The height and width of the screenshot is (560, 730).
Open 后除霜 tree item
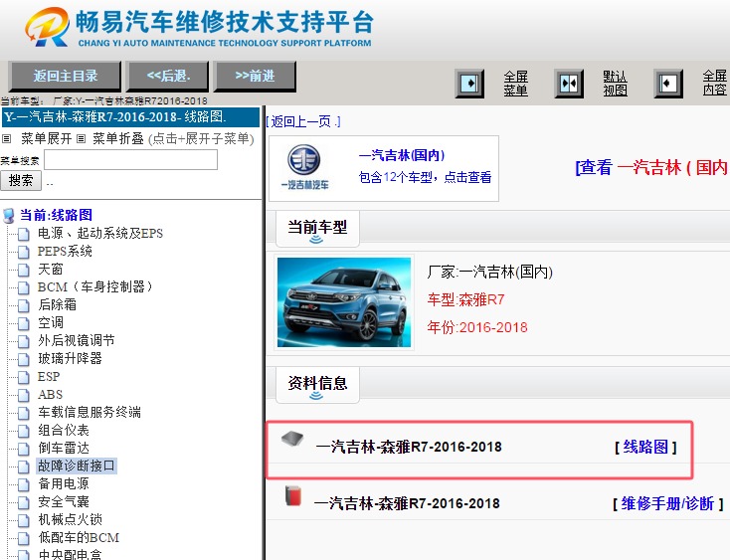pyautogui.click(x=57, y=305)
